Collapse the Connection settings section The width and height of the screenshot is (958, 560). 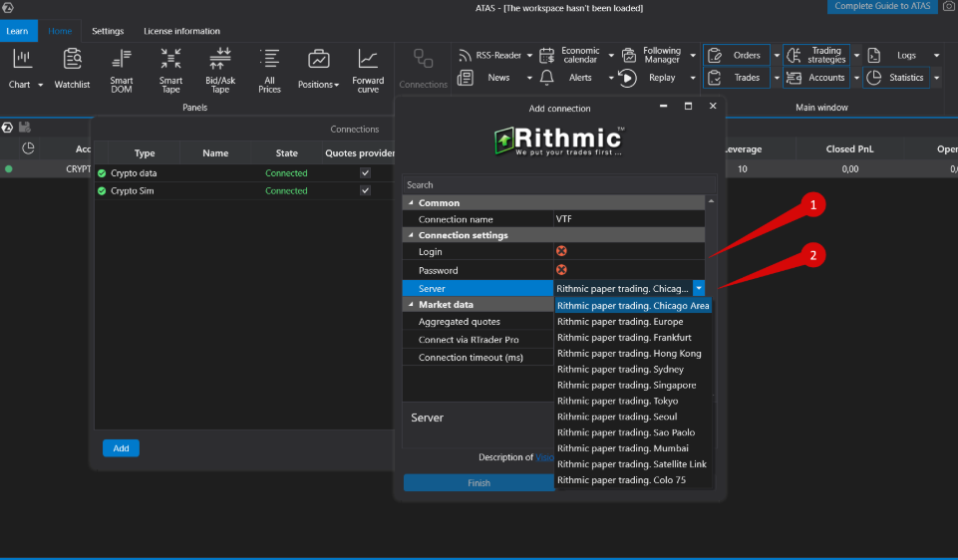(x=411, y=235)
